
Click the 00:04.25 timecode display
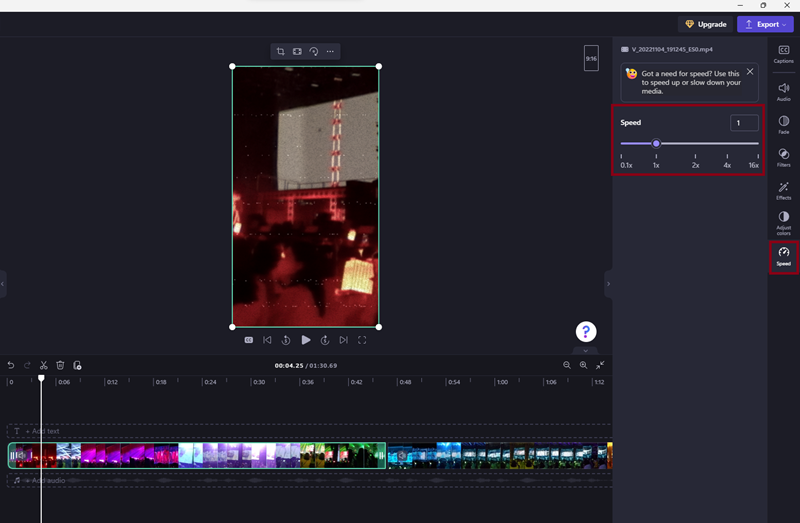tap(289, 366)
